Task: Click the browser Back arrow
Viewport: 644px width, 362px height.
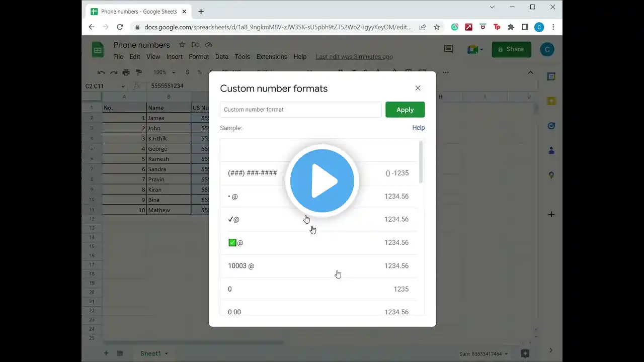Action: click(92, 27)
